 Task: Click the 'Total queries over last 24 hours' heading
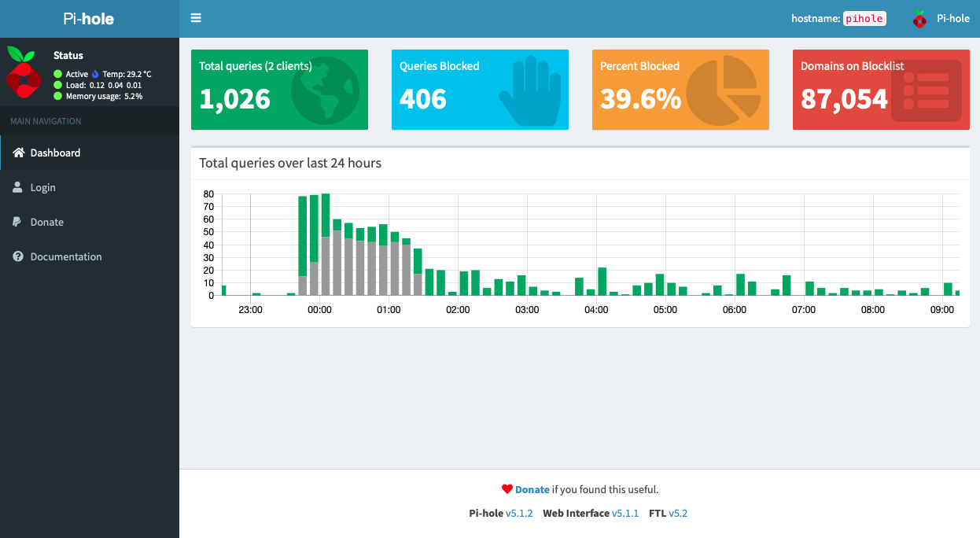[290, 163]
